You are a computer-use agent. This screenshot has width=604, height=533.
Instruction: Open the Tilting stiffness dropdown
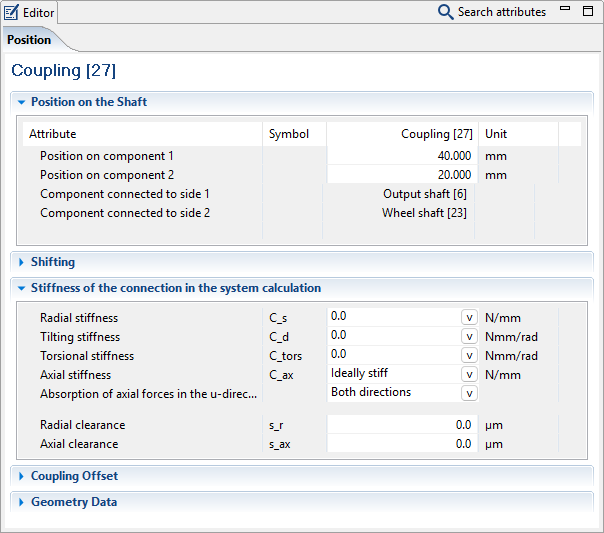tap(468, 336)
